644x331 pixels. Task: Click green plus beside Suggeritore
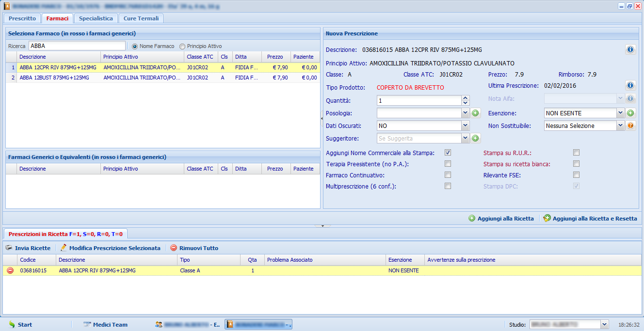tap(475, 138)
